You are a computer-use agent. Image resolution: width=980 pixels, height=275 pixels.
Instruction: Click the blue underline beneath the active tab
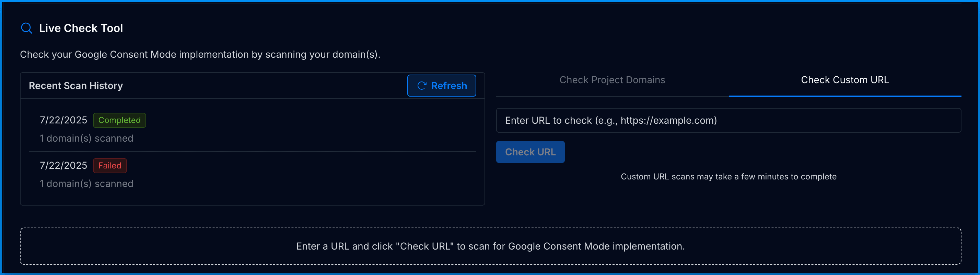point(844,96)
